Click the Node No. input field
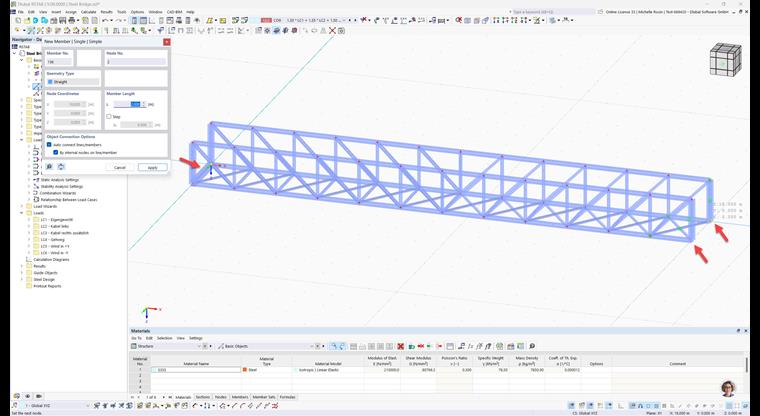Image resolution: width=760 pixels, height=416 pixels. pyautogui.click(x=136, y=62)
